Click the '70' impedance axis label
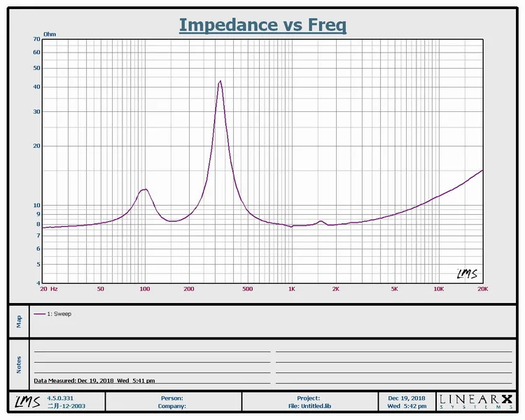525x420 pixels. (x=36, y=39)
